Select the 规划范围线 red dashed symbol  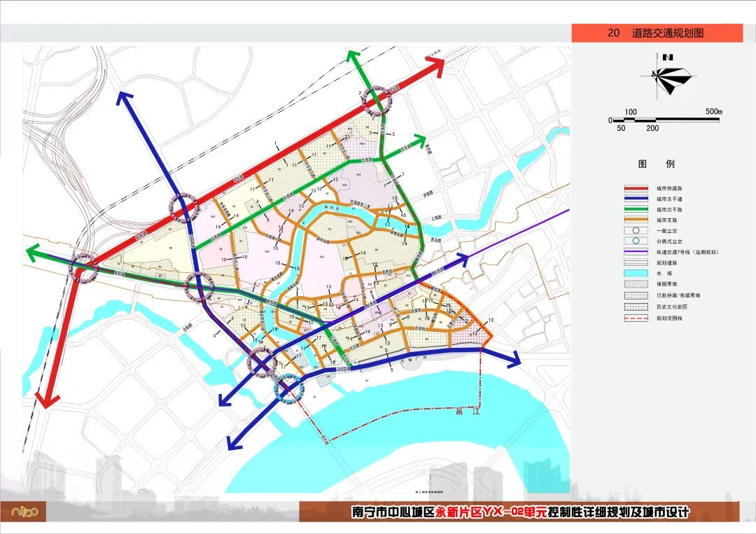636,317
